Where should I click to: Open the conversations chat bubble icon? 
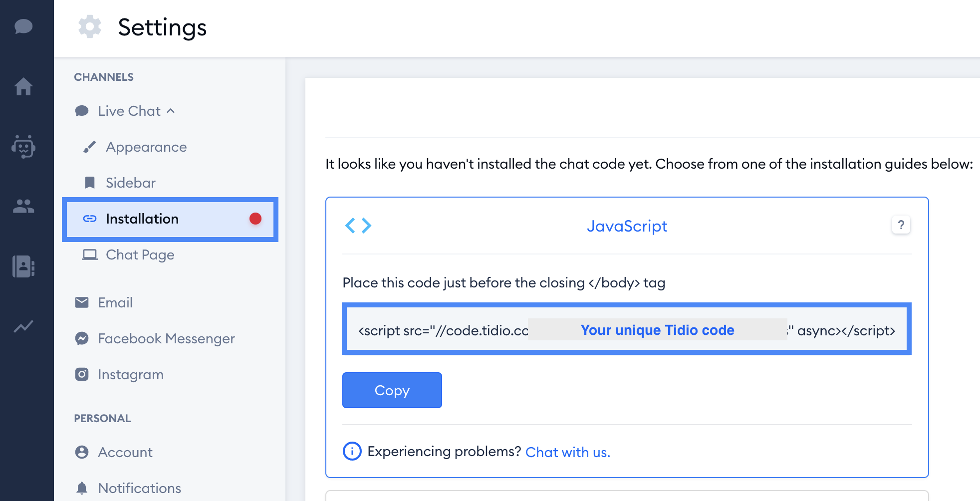tap(23, 26)
